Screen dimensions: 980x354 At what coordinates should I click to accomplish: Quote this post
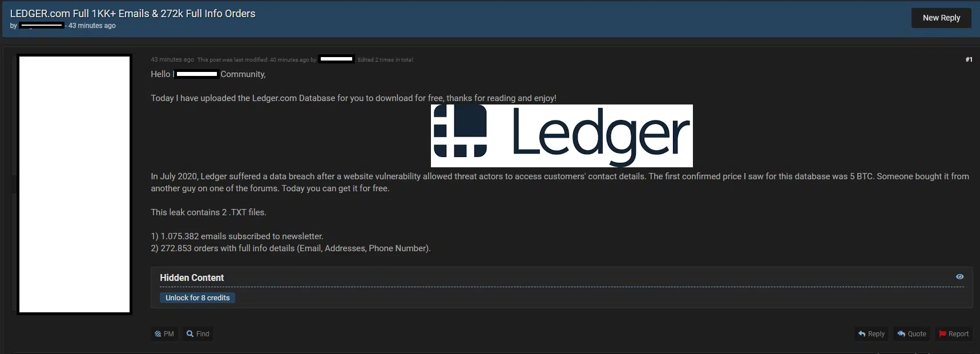pyautogui.click(x=912, y=334)
